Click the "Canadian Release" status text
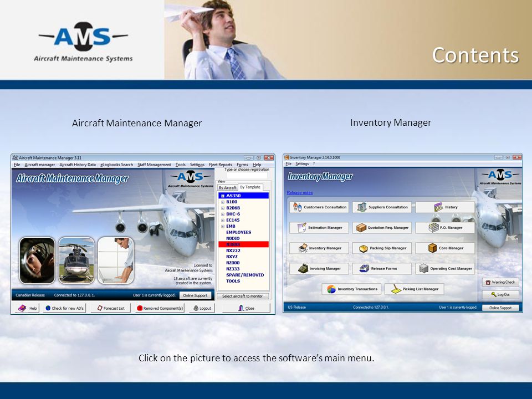The width and height of the screenshot is (532, 399). pyautogui.click(x=30, y=295)
